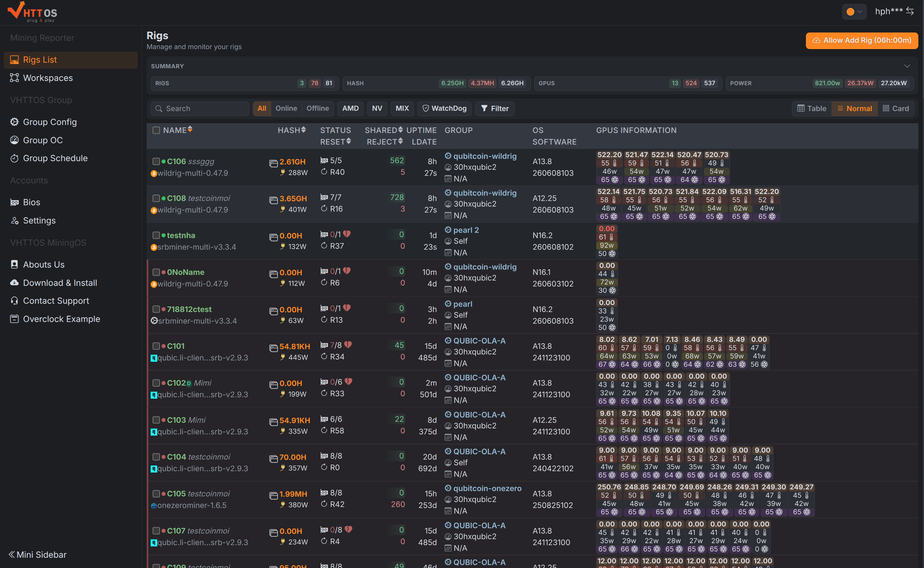
Task: Click the hph*** account name
Action: 889,11
